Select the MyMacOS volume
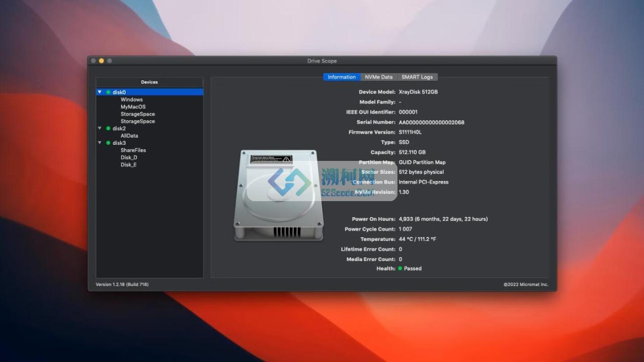644x362 pixels. [x=133, y=107]
